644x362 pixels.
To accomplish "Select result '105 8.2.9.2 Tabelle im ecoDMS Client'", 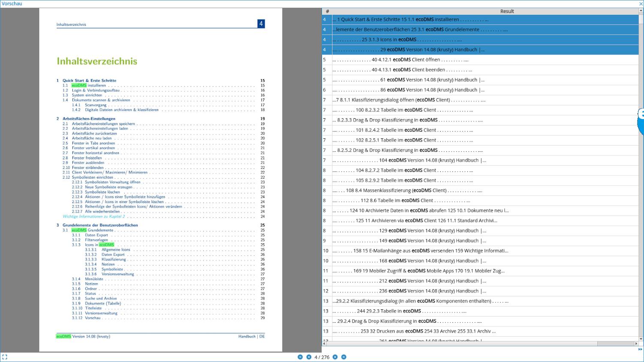I will point(480,180).
